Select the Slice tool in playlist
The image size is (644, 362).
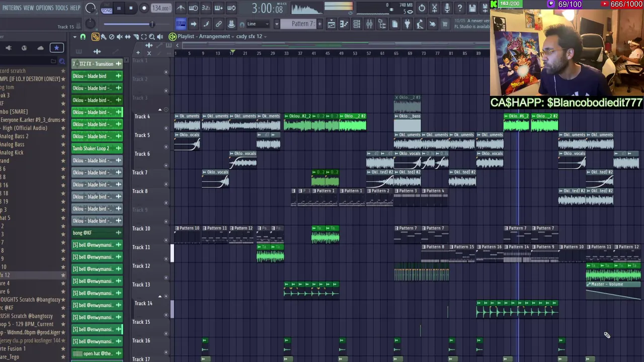tap(136, 37)
